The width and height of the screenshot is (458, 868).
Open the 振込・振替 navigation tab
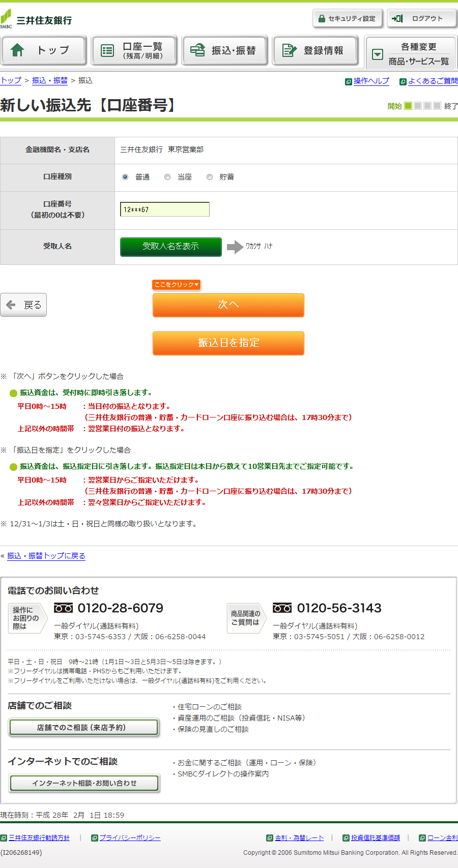click(x=225, y=50)
